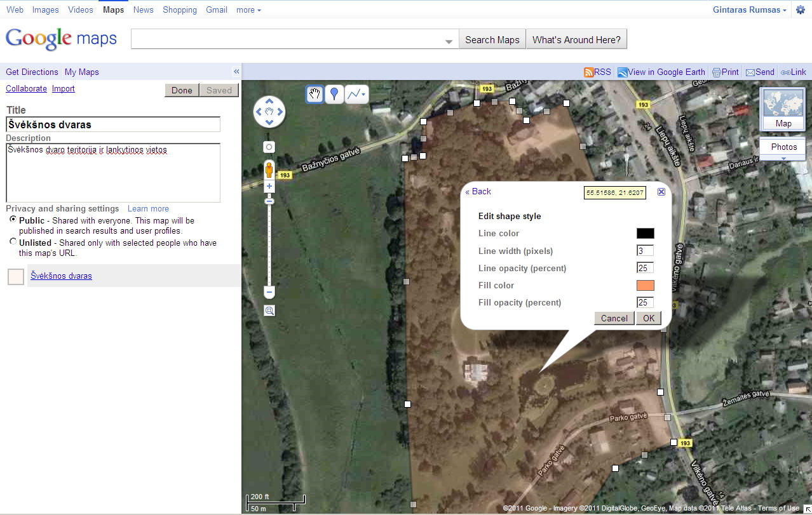812x515 pixels.
Task: Close the Edit shape style popup
Action: pyautogui.click(x=661, y=192)
